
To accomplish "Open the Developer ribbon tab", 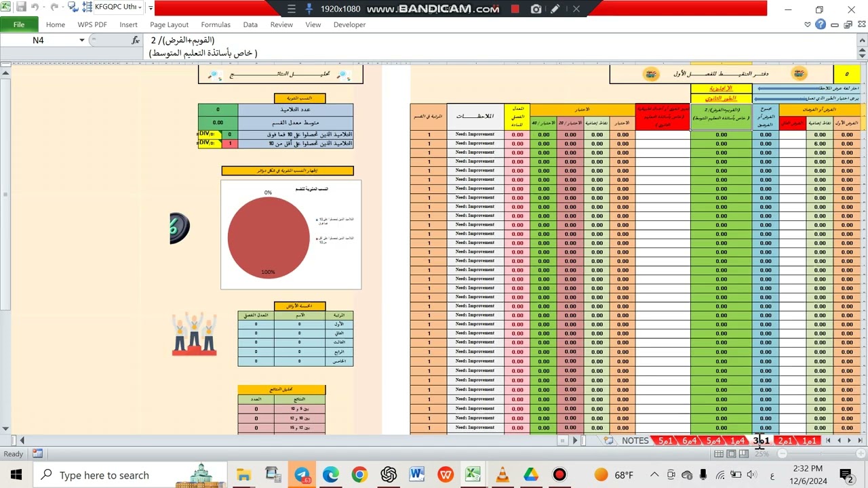I will point(349,24).
